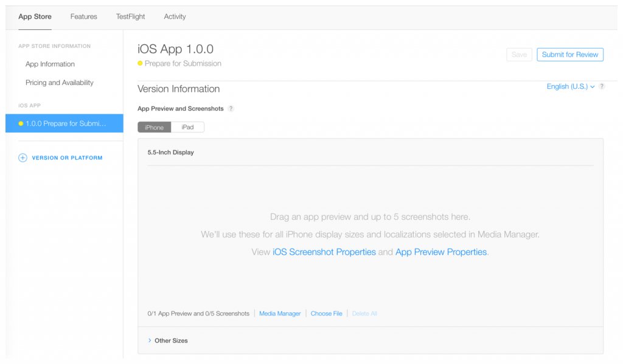Click the plus icon for Version or Platform
623x364 pixels.
pyautogui.click(x=23, y=158)
